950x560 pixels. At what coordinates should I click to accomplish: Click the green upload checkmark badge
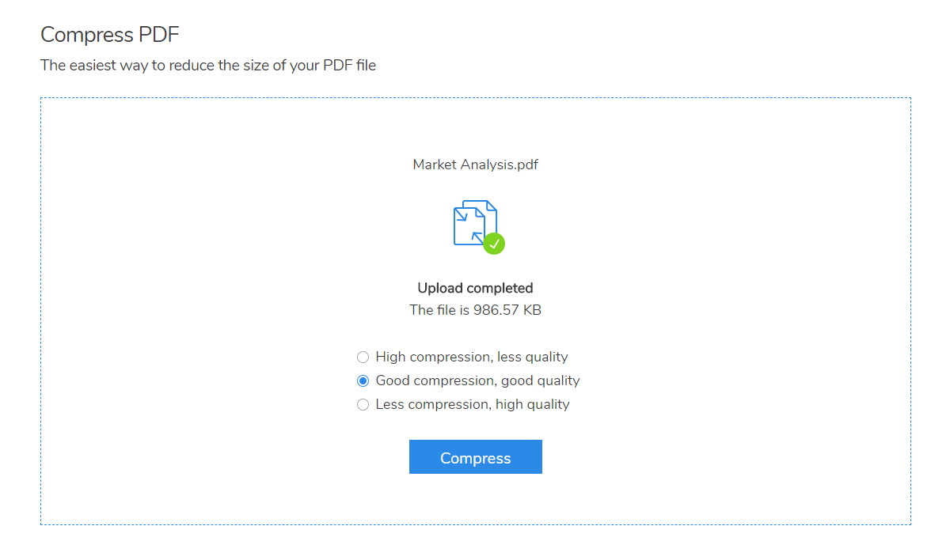(494, 244)
